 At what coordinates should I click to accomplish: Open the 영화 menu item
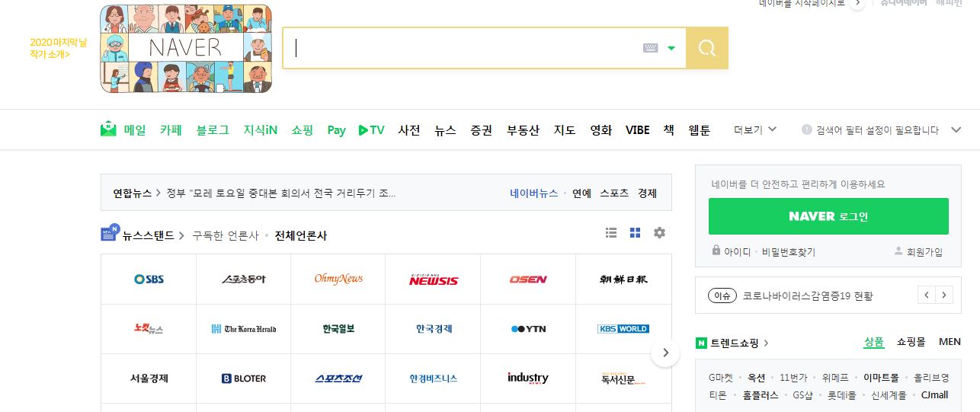coord(601,130)
